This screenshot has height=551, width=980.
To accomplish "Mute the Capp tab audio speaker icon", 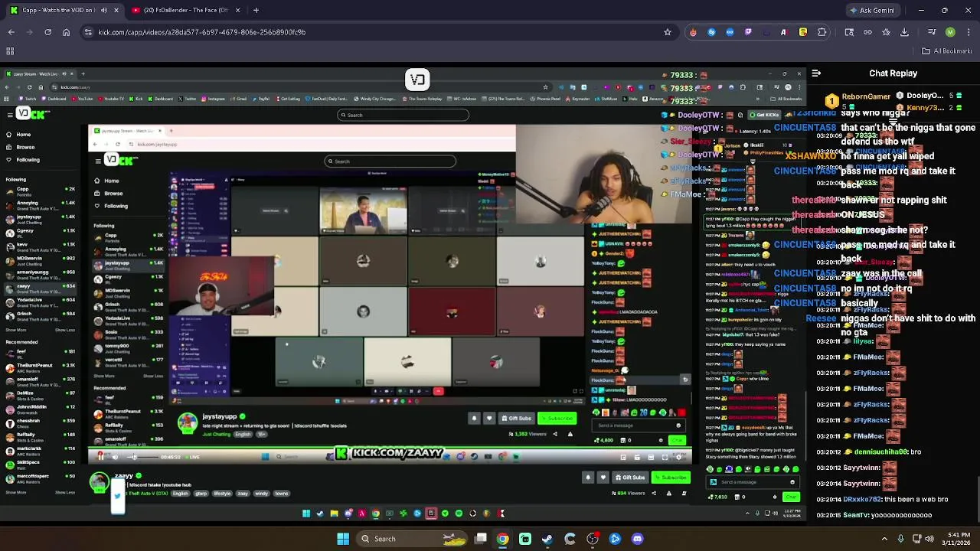I will 103,10.
